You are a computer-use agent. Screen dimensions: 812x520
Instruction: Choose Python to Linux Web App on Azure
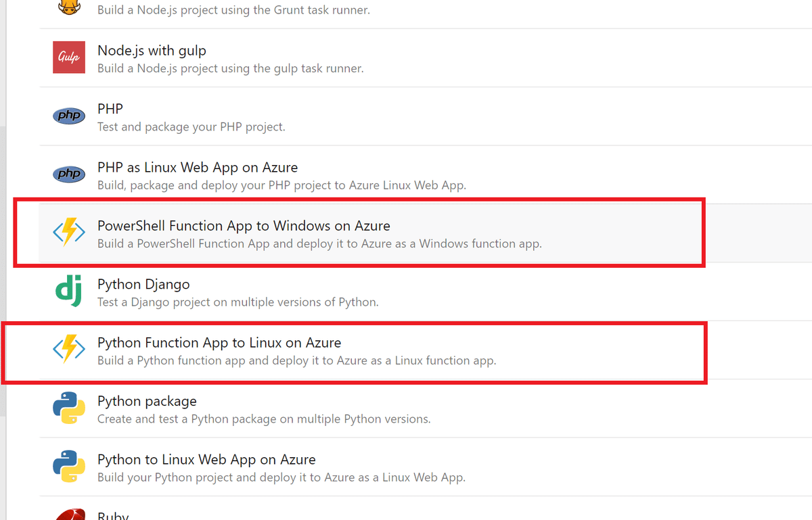click(x=206, y=460)
